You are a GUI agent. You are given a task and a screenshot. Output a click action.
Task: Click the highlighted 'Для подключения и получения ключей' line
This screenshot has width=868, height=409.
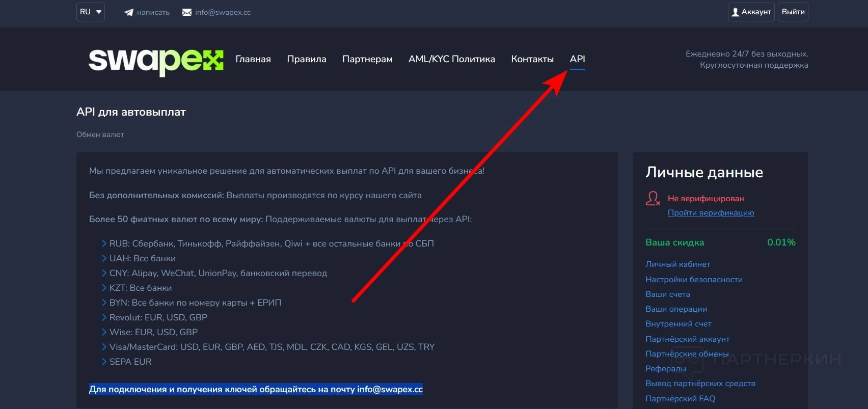click(256, 390)
